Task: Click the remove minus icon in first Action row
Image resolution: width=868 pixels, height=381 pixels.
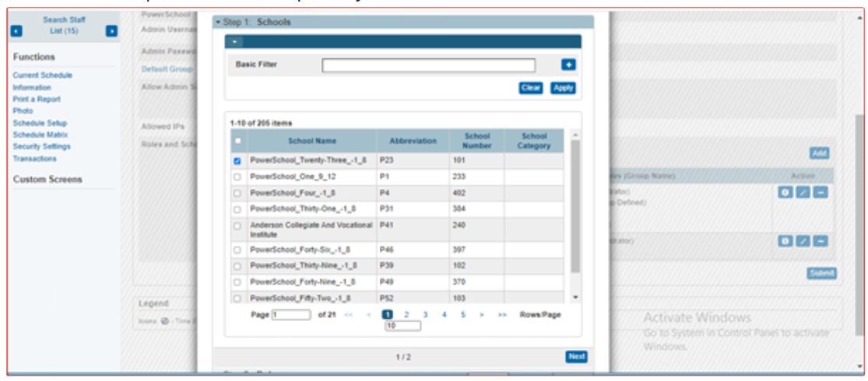Action: [820, 193]
